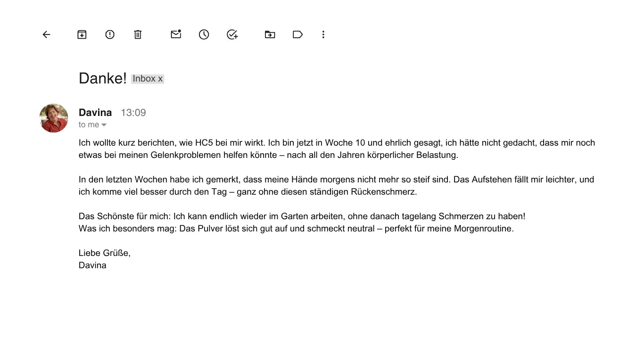This screenshot has width=644, height=362.
Task: Click the closing 'Liebe Grüße,' line
Action: [105, 253]
